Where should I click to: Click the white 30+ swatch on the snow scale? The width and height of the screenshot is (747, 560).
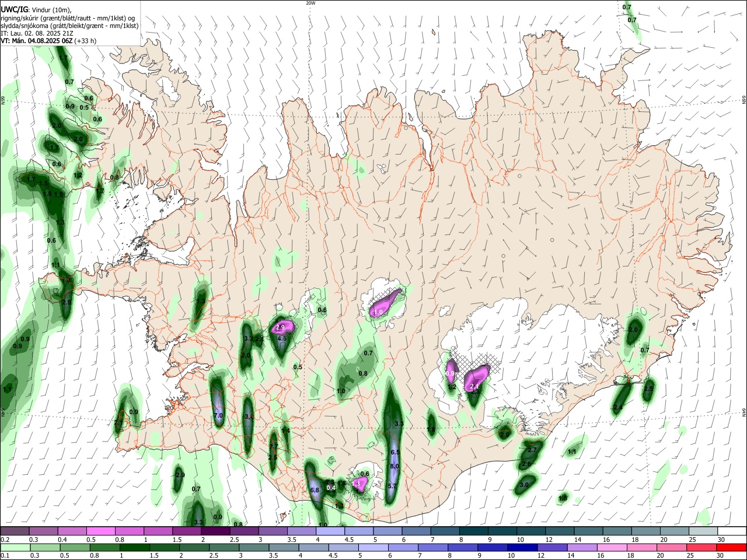pyautogui.click(x=732, y=531)
